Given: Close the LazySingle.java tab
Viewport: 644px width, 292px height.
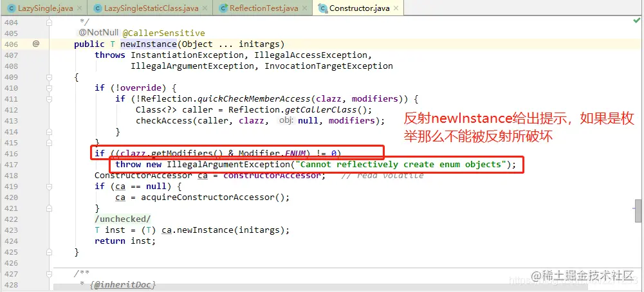Looking at the screenshot, I should [79, 8].
